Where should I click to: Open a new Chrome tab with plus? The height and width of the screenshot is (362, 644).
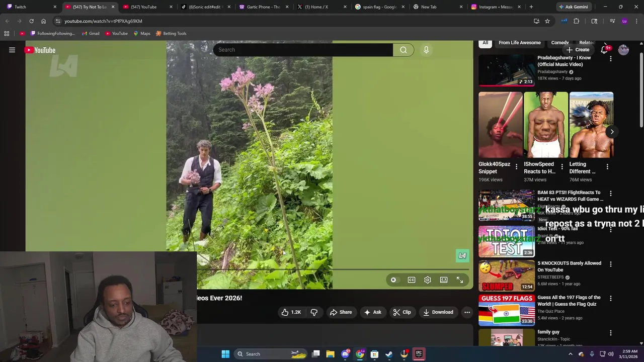(x=531, y=7)
